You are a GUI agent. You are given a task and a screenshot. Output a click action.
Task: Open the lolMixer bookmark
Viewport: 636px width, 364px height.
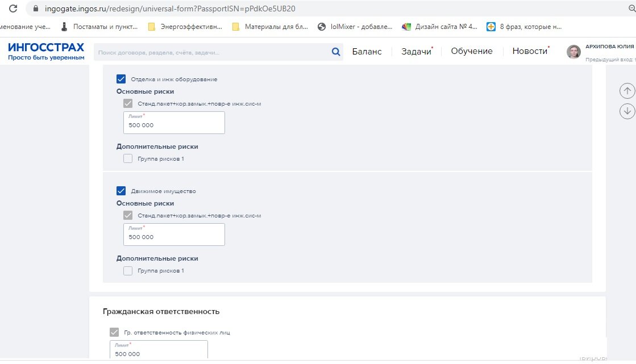(355, 27)
